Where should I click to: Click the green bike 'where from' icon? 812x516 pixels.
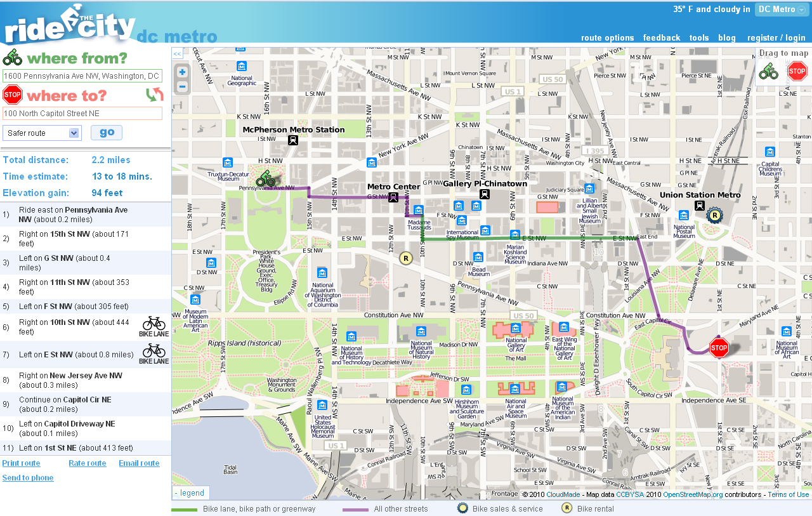(x=13, y=56)
